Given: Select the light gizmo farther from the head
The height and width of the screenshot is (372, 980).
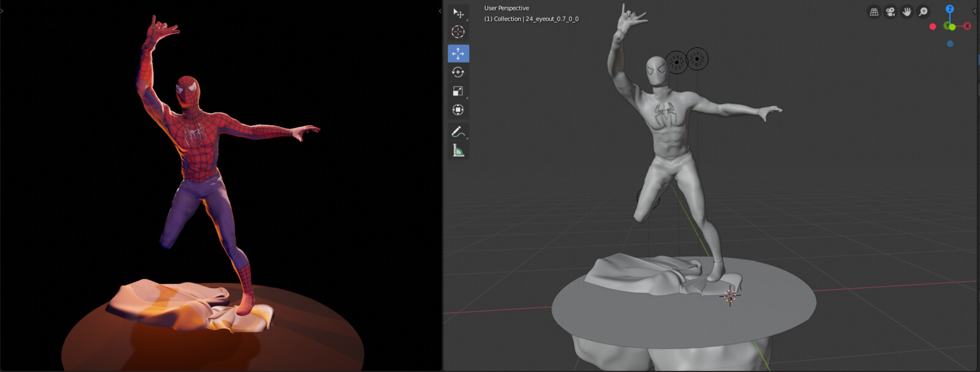Looking at the screenshot, I should coord(697,59).
